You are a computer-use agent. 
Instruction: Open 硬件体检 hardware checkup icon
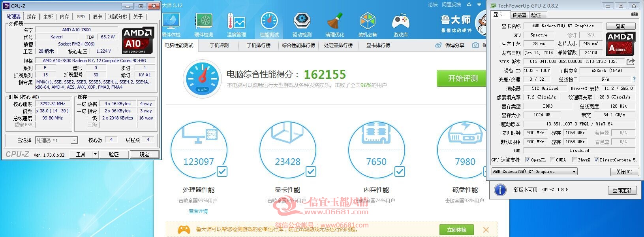point(171,25)
